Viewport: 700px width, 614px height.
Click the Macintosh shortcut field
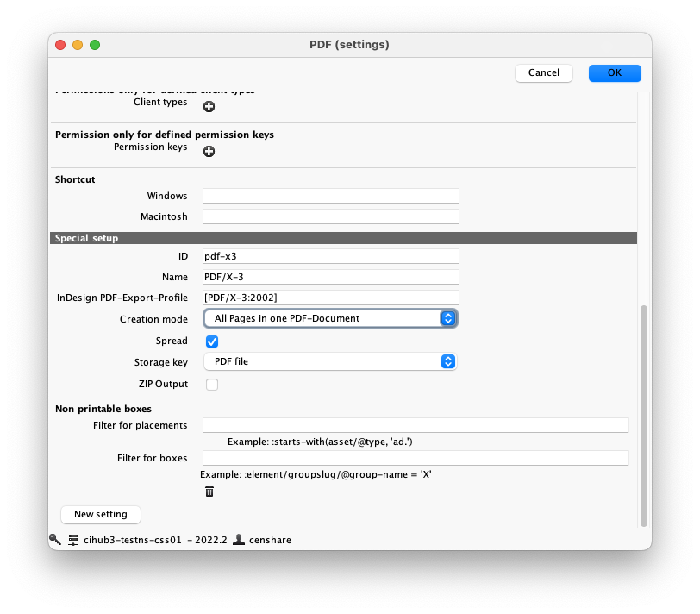click(330, 216)
